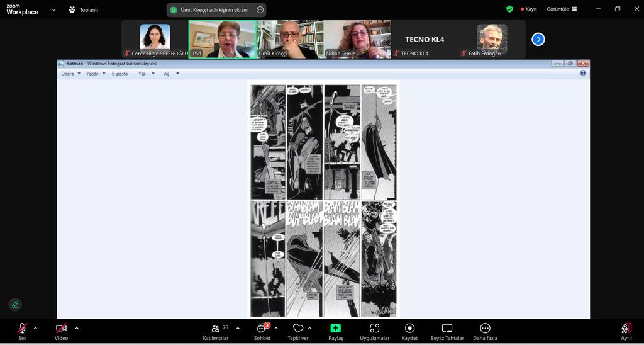This screenshot has width=644, height=345.
Task: Click the Kayıt recording indicator
Action: coord(529,9)
